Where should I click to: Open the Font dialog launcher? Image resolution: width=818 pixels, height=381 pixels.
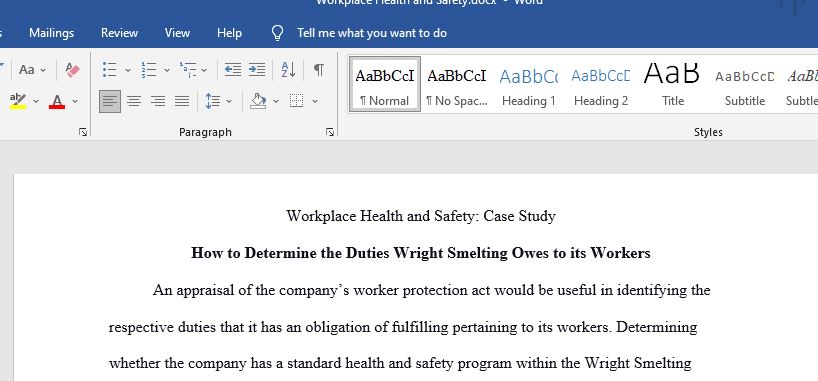pos(83,133)
